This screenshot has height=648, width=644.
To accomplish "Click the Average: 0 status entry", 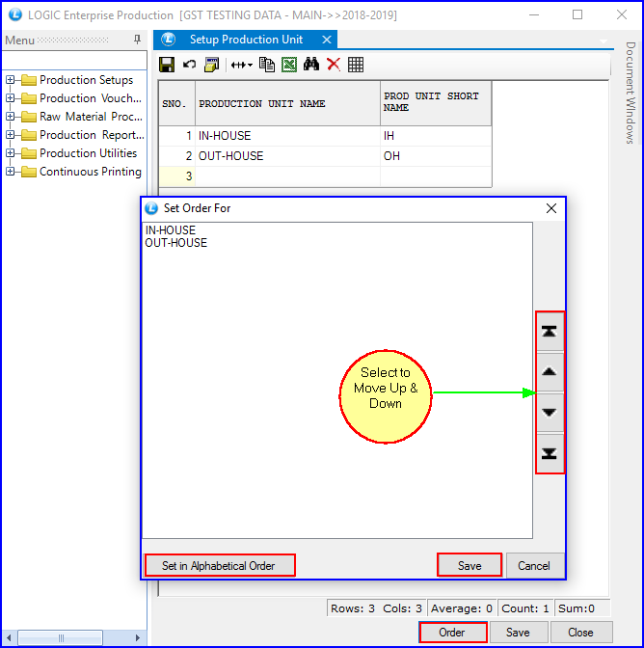I will [462, 608].
